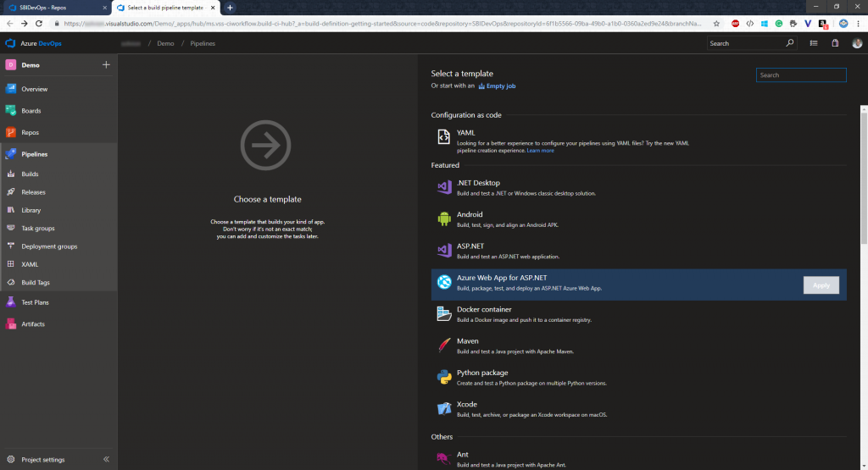868x470 pixels.
Task: Open Library in sidebar
Action: 31,210
